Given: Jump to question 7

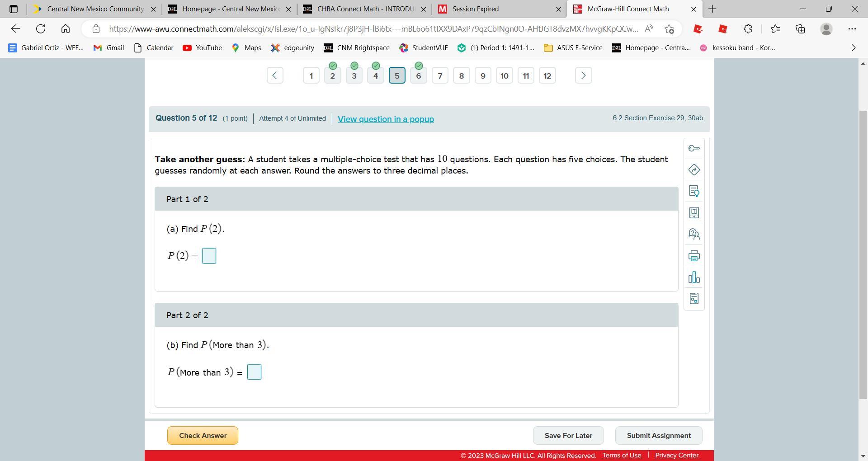Looking at the screenshot, I should tap(440, 76).
